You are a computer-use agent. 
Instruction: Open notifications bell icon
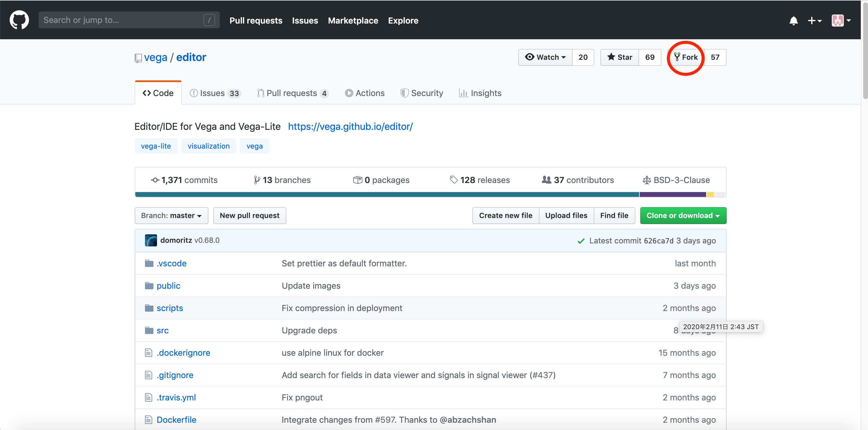[x=793, y=21]
